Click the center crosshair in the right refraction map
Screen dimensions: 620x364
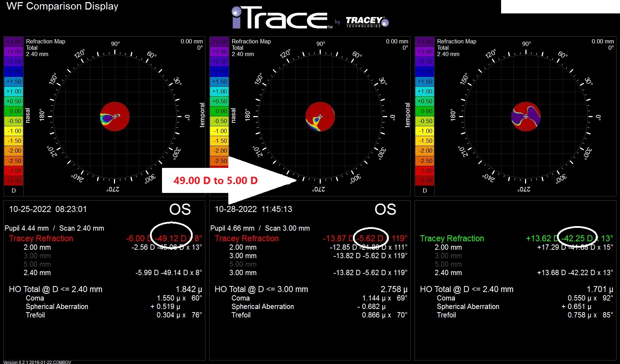(x=526, y=116)
